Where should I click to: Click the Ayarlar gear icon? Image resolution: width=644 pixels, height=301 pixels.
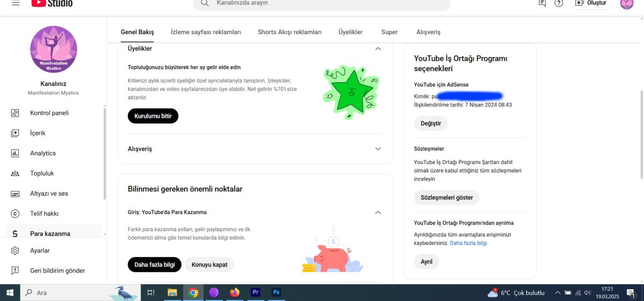pos(15,250)
